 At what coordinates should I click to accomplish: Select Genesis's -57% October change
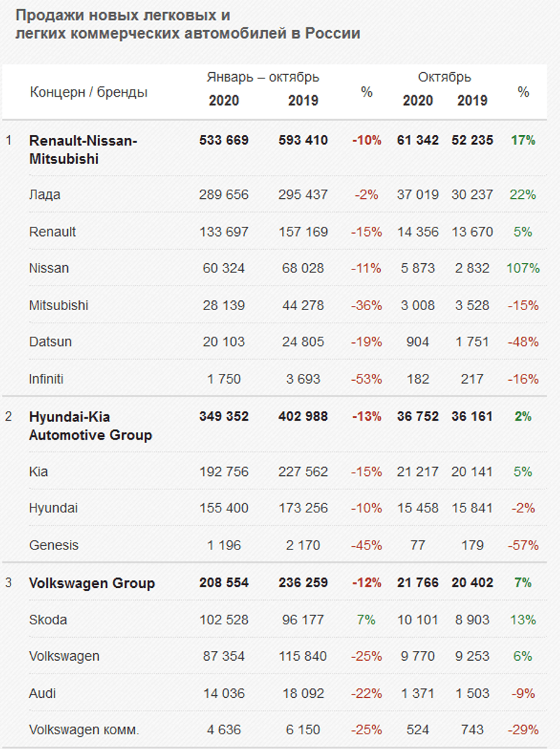click(524, 545)
